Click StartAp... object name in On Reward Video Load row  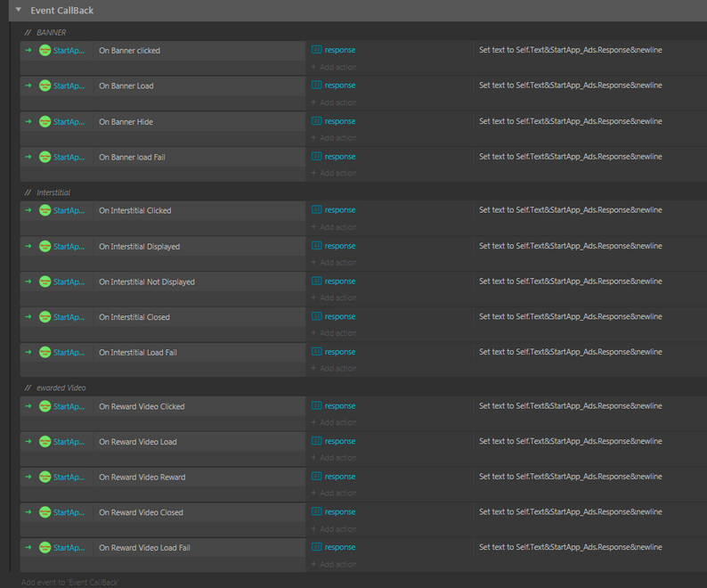[69, 441]
